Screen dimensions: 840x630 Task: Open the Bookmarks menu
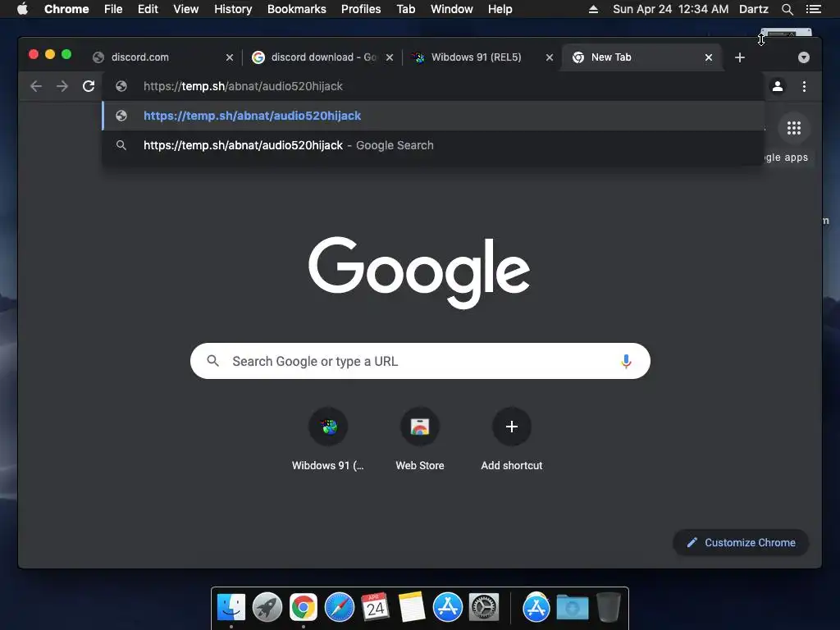tap(297, 9)
